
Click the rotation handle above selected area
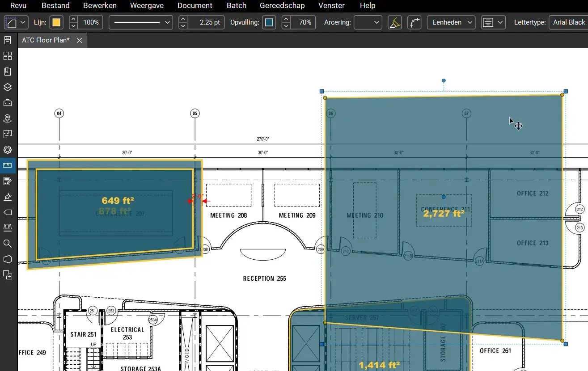(444, 81)
